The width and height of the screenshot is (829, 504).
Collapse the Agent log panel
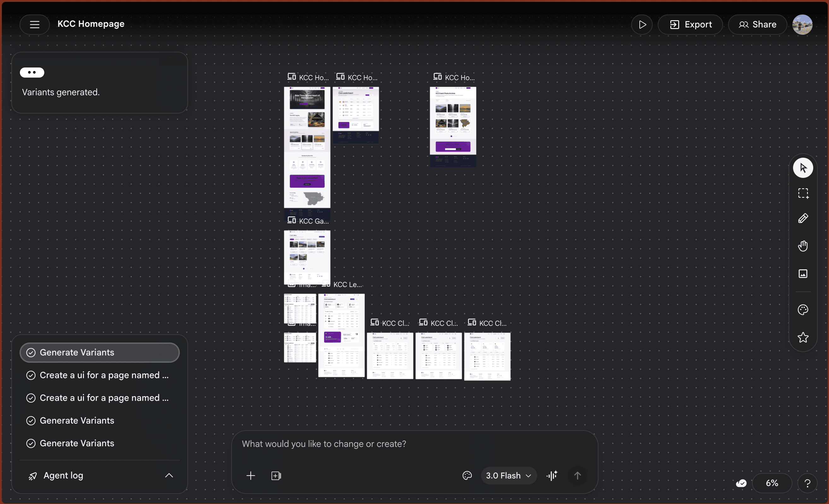coord(169,475)
